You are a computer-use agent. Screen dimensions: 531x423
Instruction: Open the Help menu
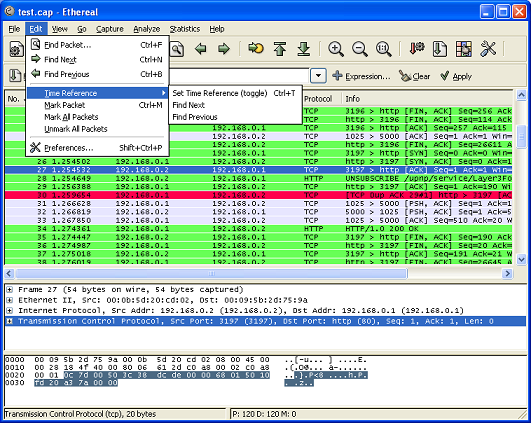217,29
